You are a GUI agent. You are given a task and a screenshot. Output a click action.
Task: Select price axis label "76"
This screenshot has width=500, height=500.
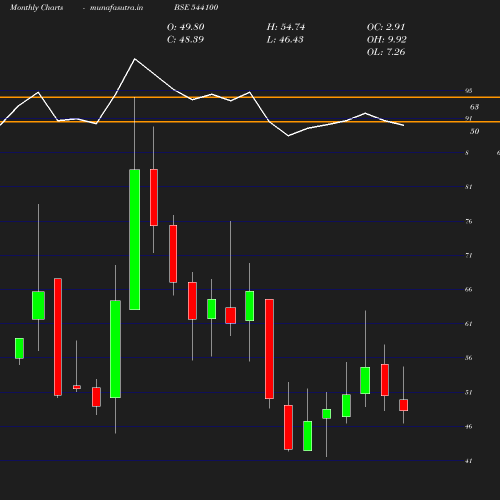[469, 221]
